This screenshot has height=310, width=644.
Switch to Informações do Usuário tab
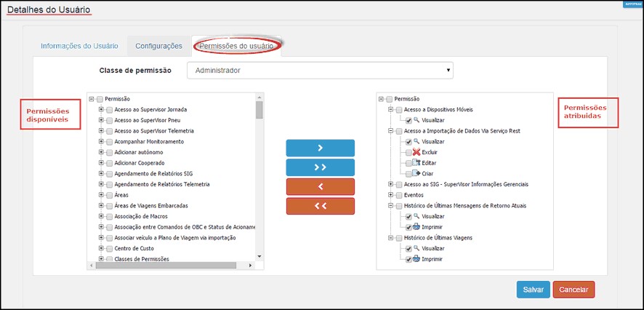click(x=79, y=46)
